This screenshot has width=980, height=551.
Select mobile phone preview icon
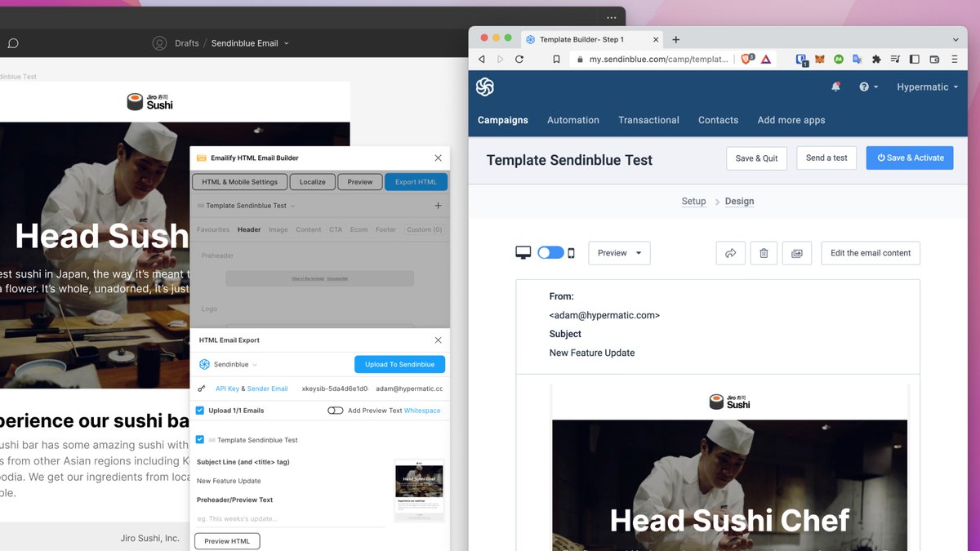571,253
